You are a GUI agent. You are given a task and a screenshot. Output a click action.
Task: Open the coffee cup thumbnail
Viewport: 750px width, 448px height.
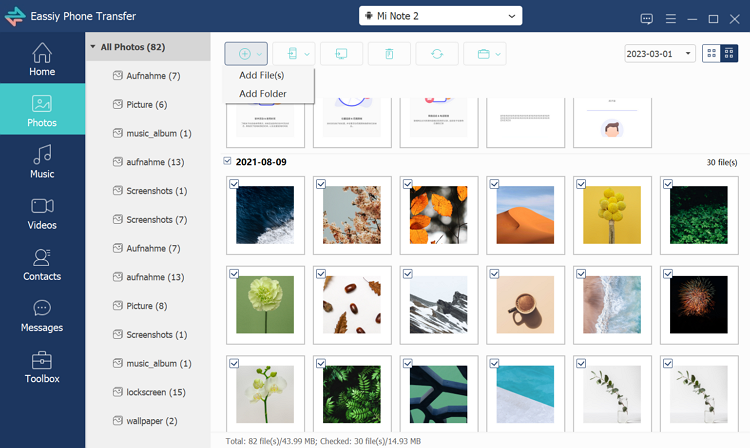pyautogui.click(x=525, y=305)
